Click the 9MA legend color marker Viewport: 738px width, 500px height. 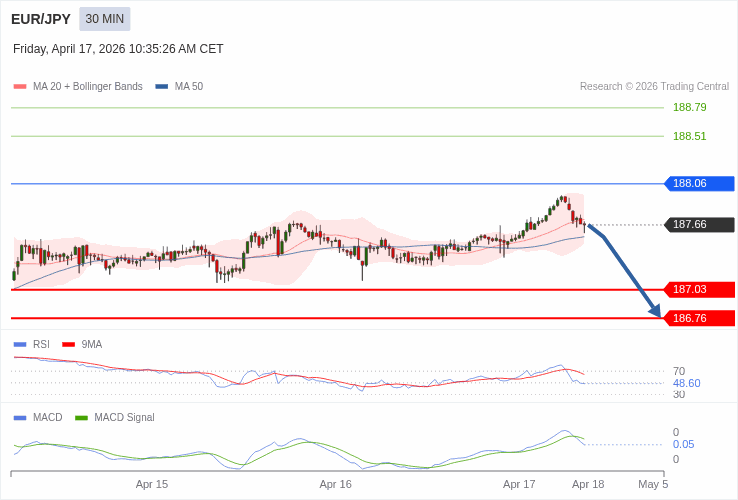pos(69,345)
